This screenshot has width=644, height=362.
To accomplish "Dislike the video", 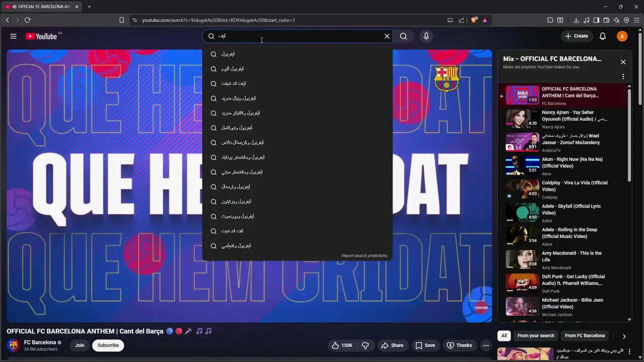I will 365,345.
